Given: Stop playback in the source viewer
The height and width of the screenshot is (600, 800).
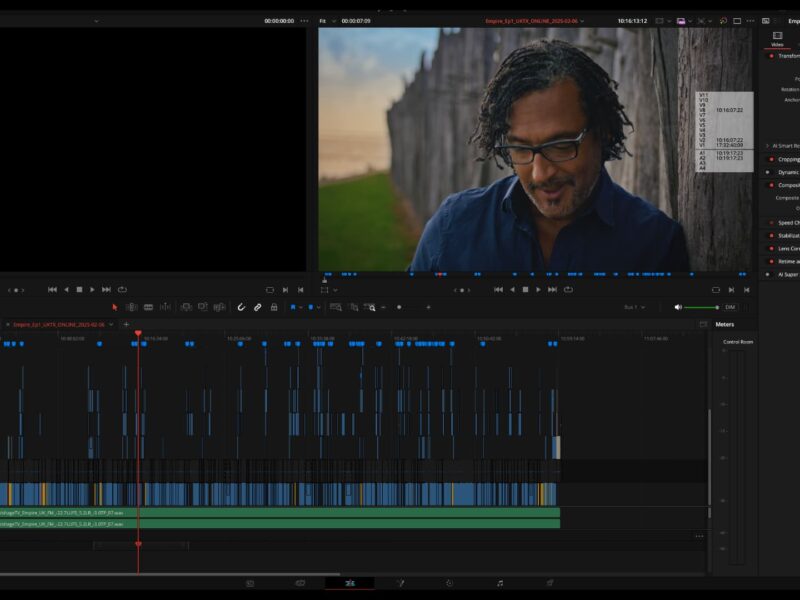Looking at the screenshot, I should click(x=79, y=289).
